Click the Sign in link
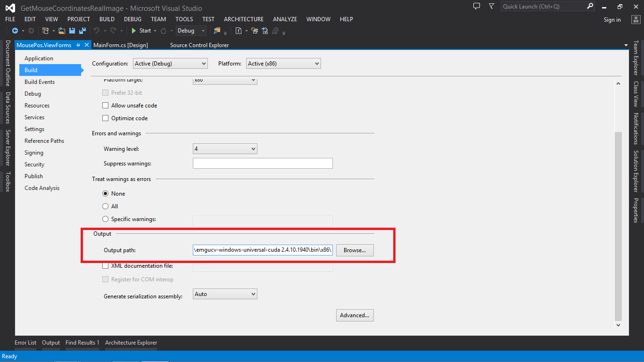Screen dimensions: 644x362 [x=612, y=20]
